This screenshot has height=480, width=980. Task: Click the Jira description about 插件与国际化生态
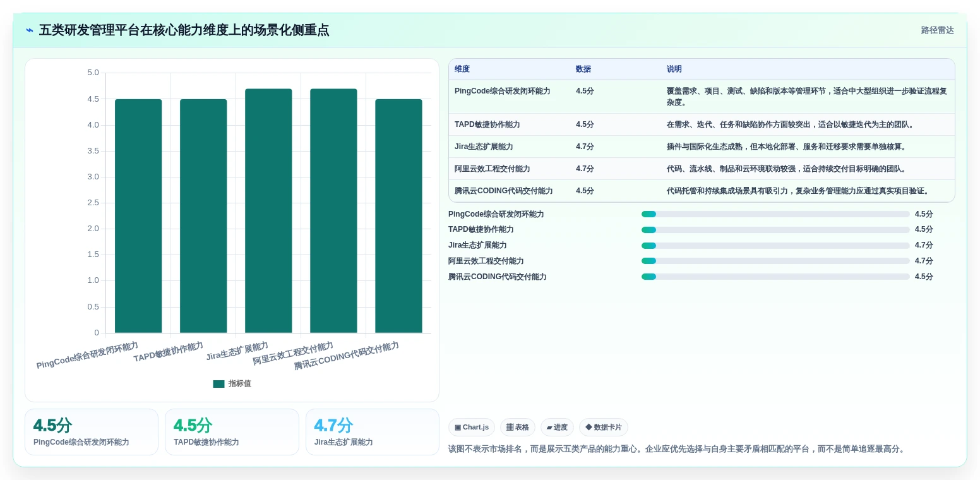click(x=787, y=147)
